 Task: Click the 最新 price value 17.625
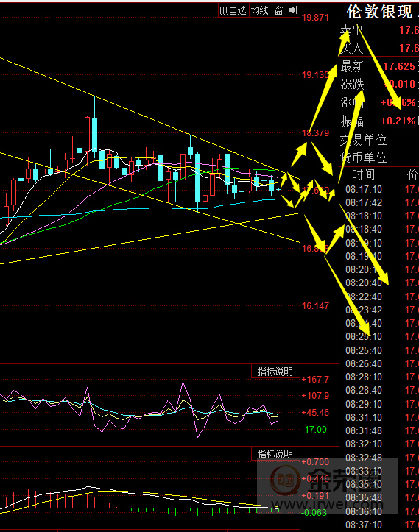(399, 66)
